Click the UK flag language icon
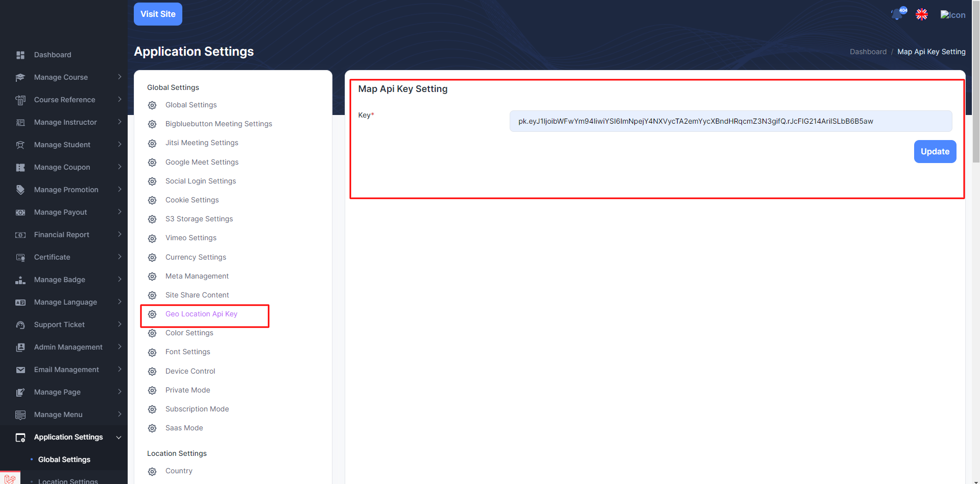This screenshot has height=484, width=980. [x=922, y=14]
